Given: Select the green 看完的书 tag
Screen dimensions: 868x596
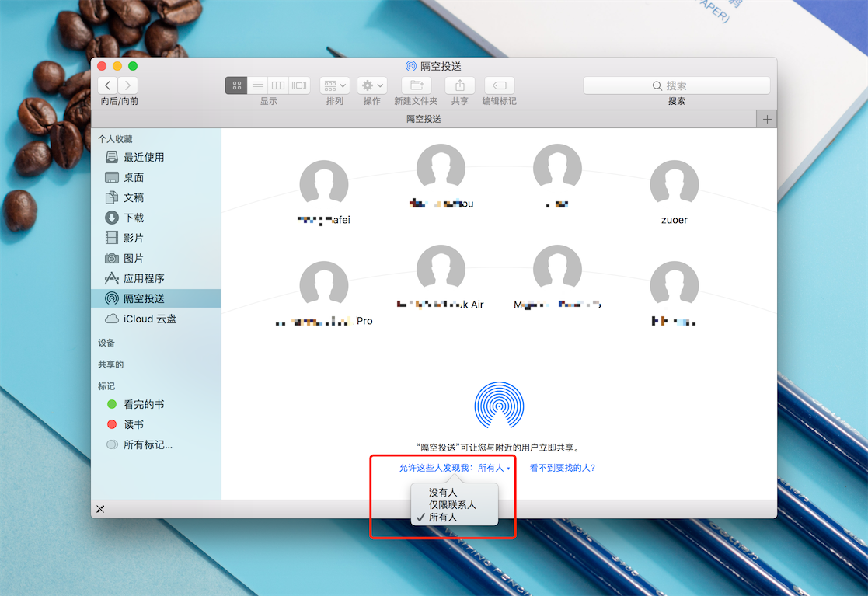Looking at the screenshot, I should pos(156,404).
